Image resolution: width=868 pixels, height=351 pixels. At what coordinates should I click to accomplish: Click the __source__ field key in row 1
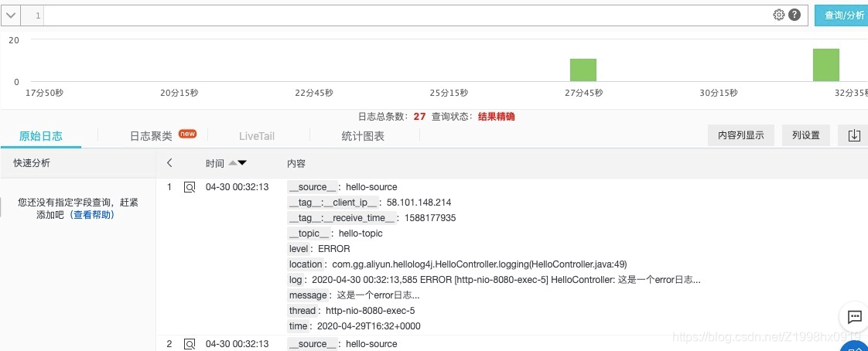tap(313, 187)
